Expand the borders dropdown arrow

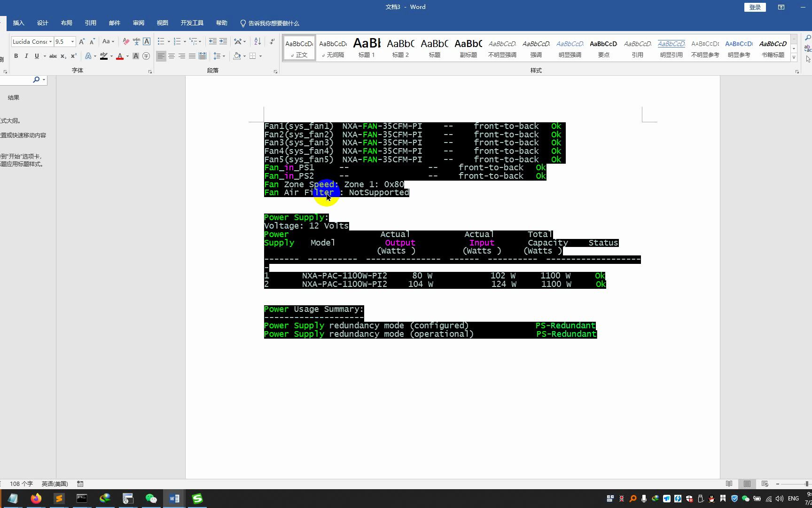(260, 56)
